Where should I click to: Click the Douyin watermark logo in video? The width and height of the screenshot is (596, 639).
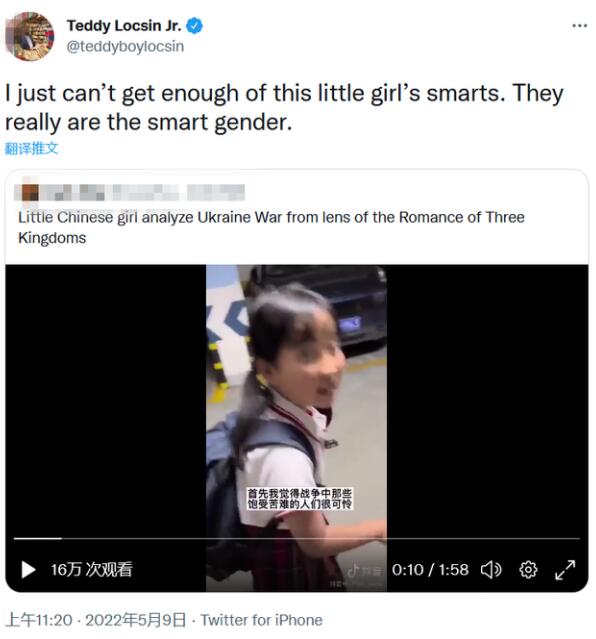coord(364,571)
